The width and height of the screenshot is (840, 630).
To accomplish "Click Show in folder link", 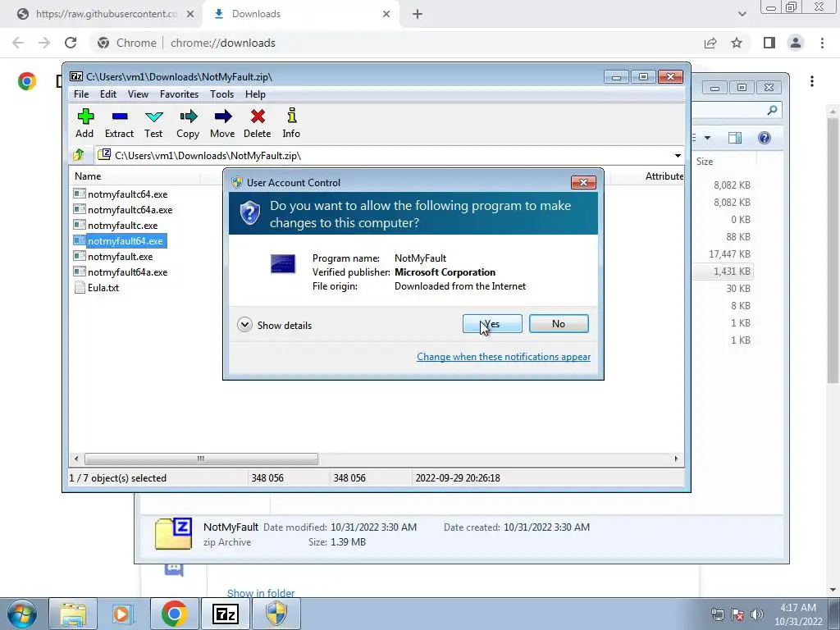I will point(261,593).
